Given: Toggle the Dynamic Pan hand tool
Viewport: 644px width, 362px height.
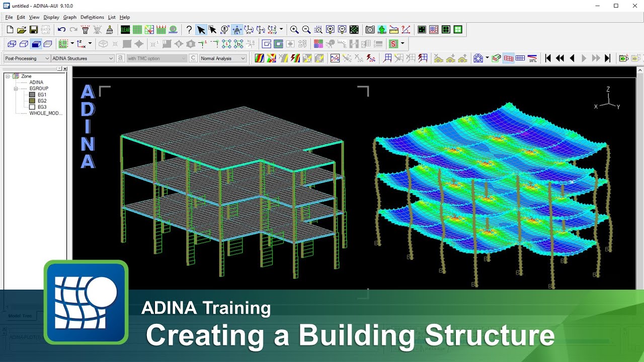Looking at the screenshot, I should click(x=236, y=30).
